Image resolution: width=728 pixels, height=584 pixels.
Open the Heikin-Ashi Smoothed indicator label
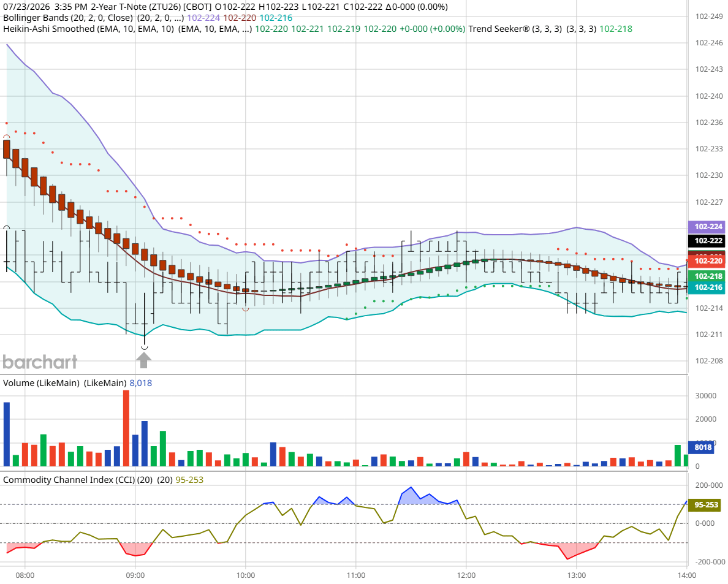pyautogui.click(x=88, y=29)
